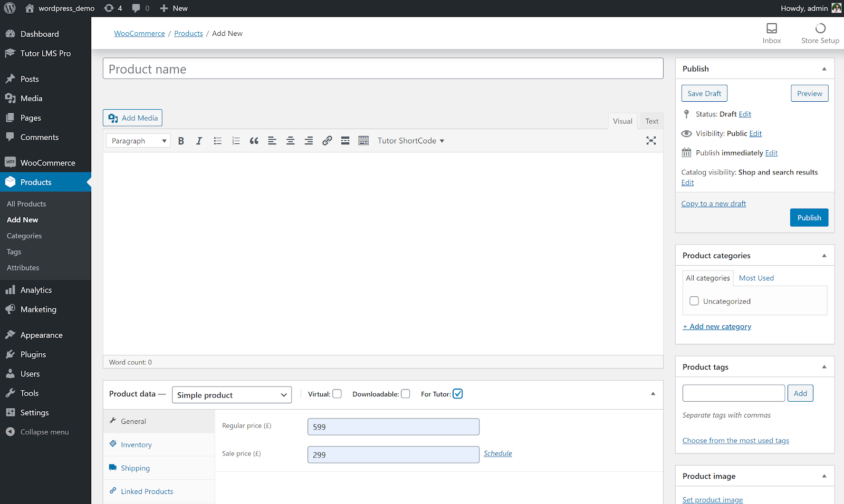Open the WooCommerce breadcrumb link
The height and width of the screenshot is (504, 844).
tap(139, 33)
